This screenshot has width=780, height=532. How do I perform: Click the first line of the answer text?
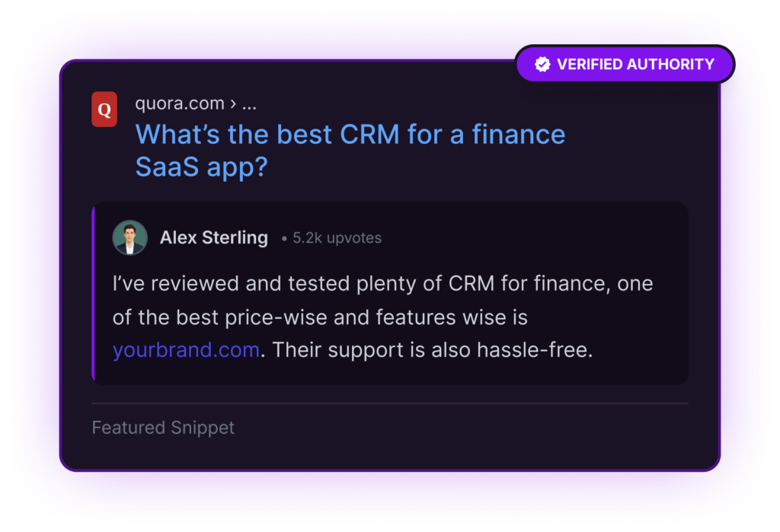[382, 284]
